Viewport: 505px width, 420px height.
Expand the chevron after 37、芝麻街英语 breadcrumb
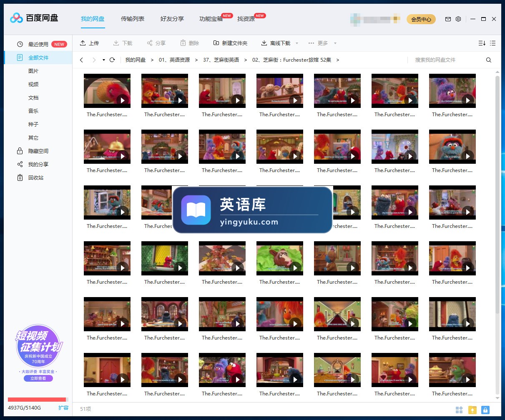click(246, 60)
